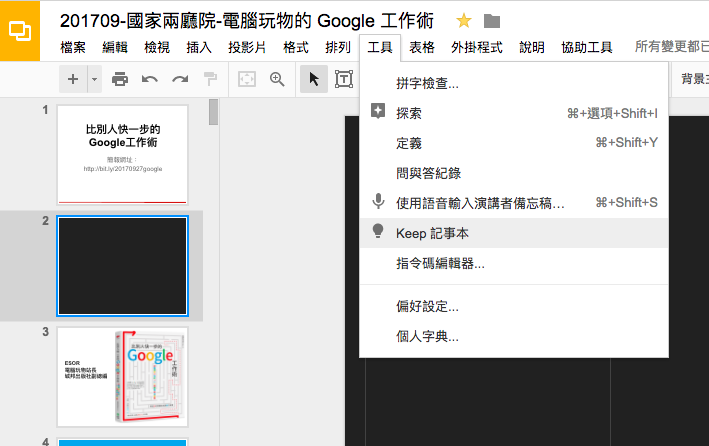709x446 pixels.
Task: Click the 所有變更都已 save status text
Action: coord(671,47)
